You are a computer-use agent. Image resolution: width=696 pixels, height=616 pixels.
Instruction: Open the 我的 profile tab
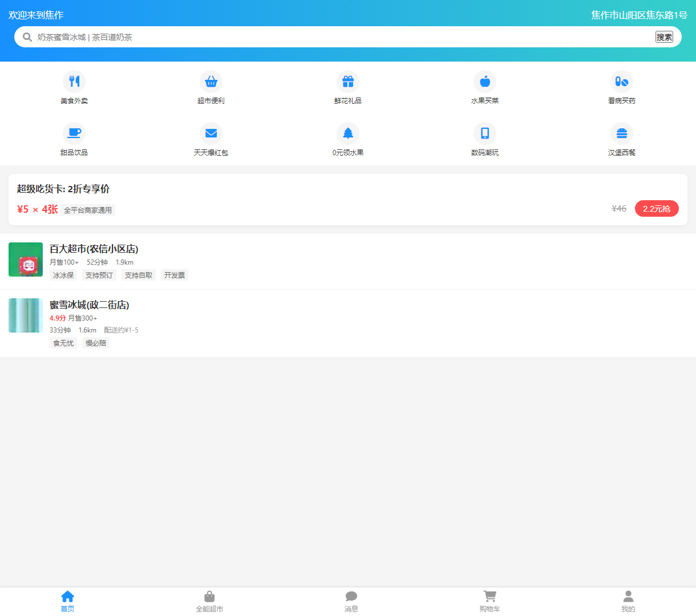(x=628, y=601)
